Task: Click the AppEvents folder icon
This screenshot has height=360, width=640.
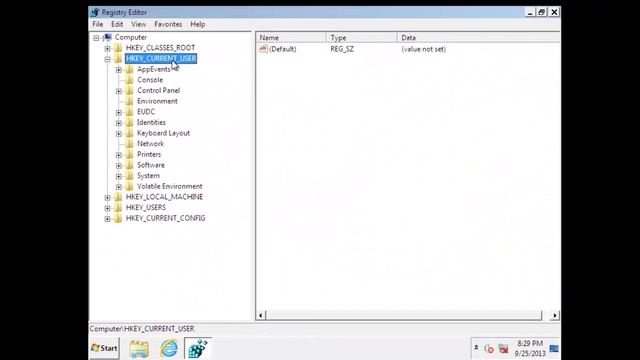Action: coord(130,69)
